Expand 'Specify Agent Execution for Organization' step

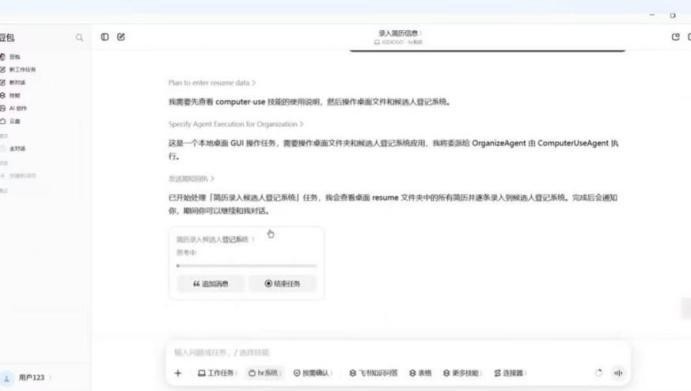[236, 124]
